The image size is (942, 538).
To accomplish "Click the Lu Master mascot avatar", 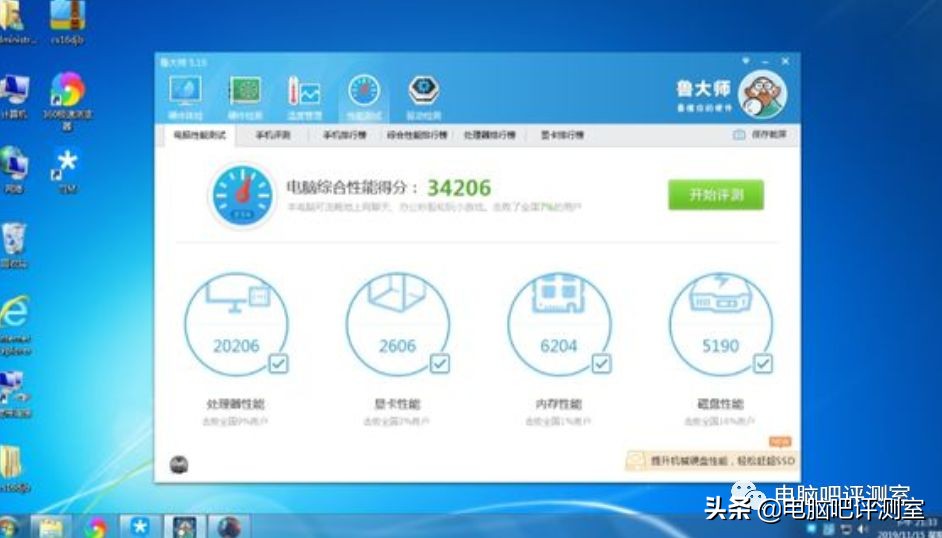I will click(x=762, y=95).
